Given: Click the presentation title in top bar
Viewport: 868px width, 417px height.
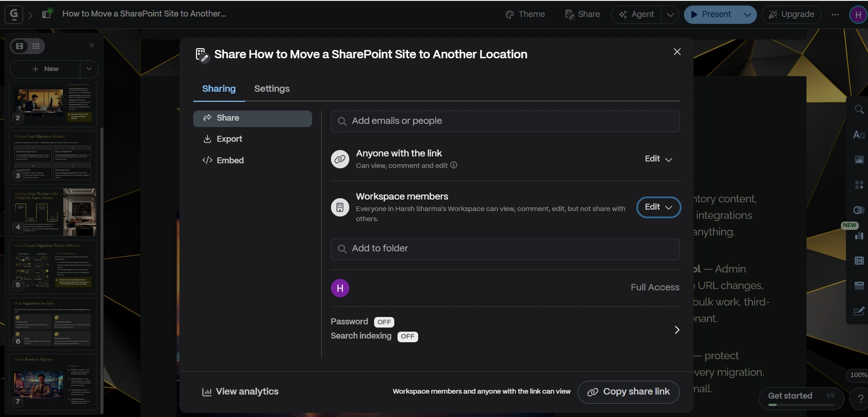Looking at the screenshot, I should (144, 14).
